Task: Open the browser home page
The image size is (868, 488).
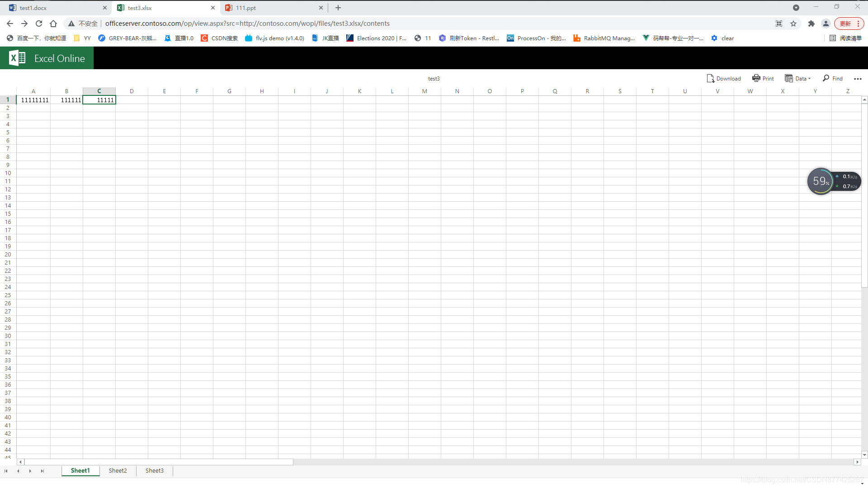Action: pos(53,24)
